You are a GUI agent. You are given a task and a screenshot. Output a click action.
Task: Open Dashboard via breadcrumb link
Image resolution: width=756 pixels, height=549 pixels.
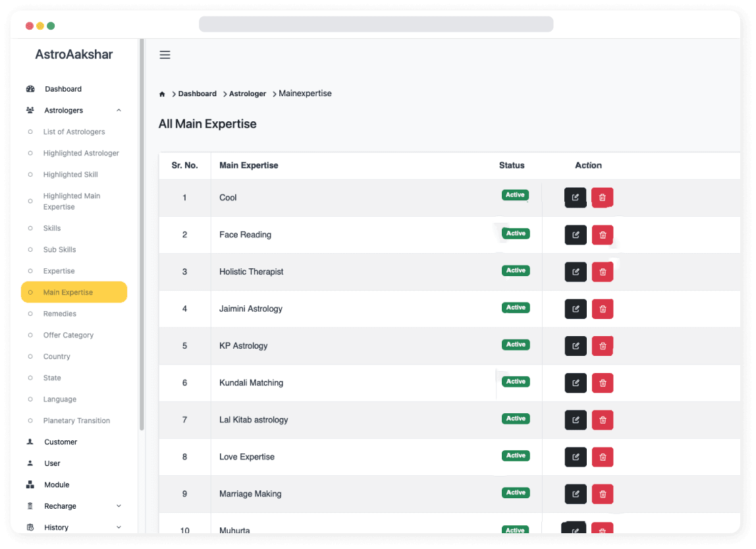point(197,94)
